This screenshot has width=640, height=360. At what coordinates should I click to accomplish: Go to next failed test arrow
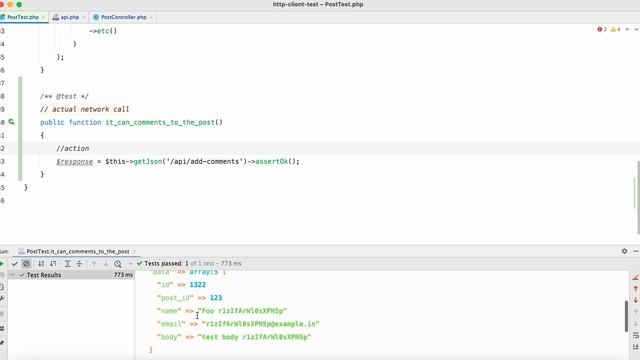[x=106, y=264]
